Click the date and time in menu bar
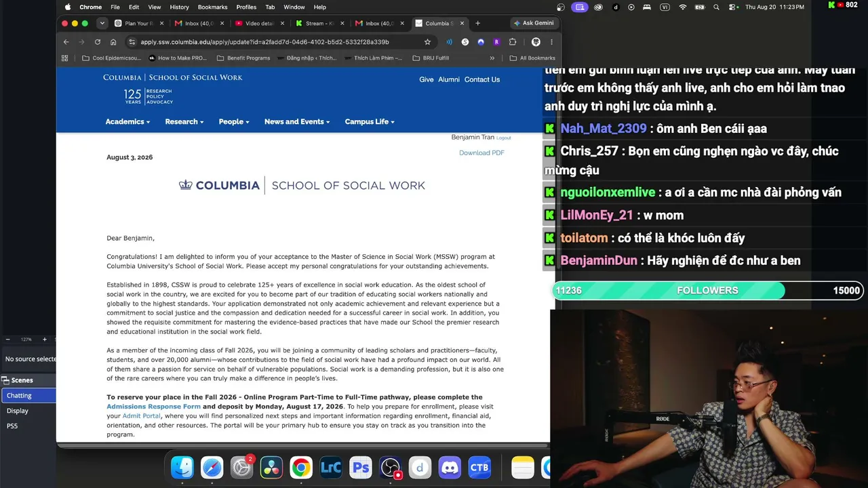Viewport: 868px width, 488px height. (x=774, y=7)
